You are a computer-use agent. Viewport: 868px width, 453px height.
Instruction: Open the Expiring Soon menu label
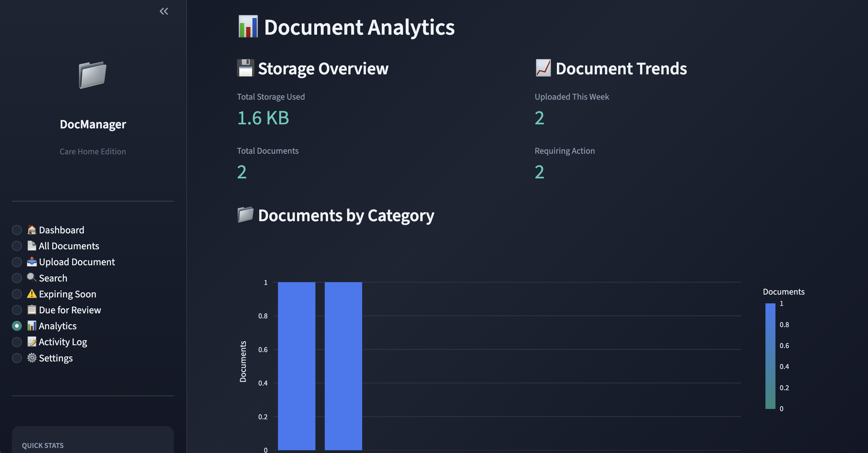tap(68, 294)
